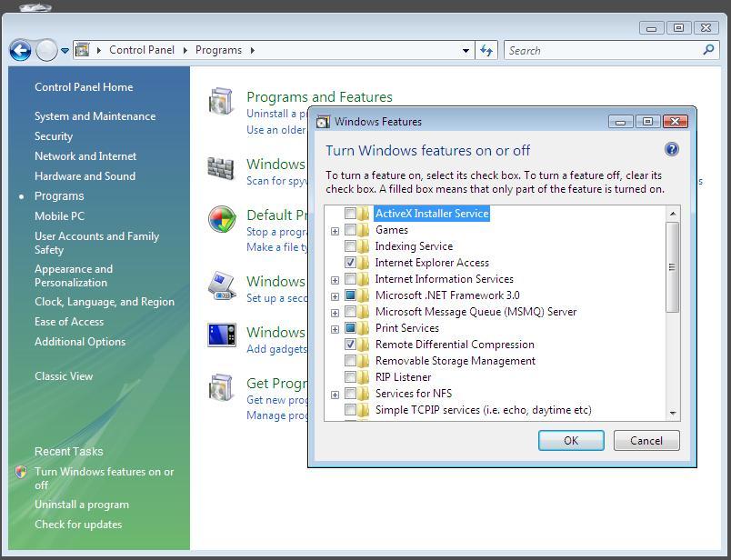Open Security category in sidebar

pos(54,136)
